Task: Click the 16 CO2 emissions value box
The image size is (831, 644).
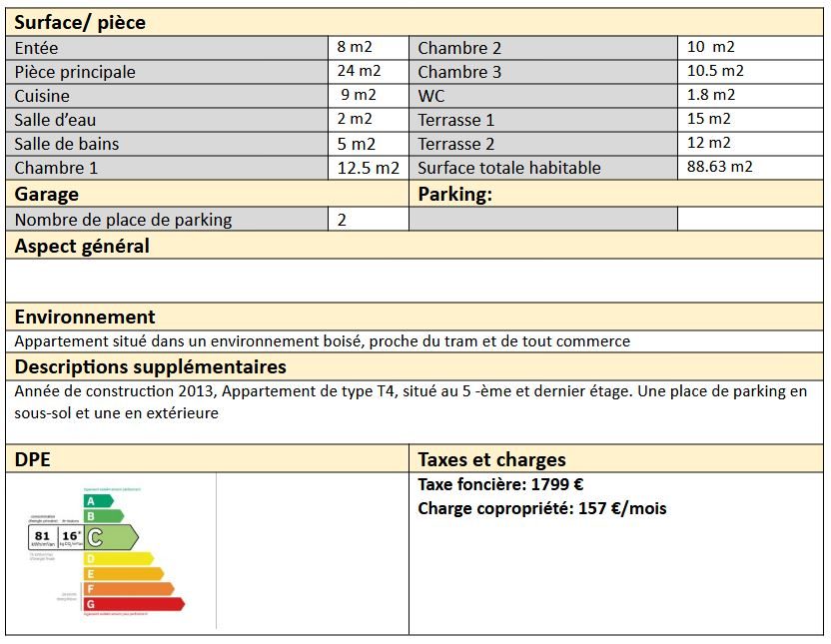Action: coord(71,537)
